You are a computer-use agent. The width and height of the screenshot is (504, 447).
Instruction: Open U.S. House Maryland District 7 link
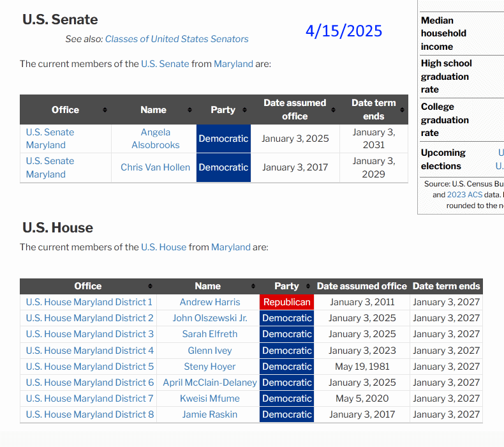click(90, 398)
